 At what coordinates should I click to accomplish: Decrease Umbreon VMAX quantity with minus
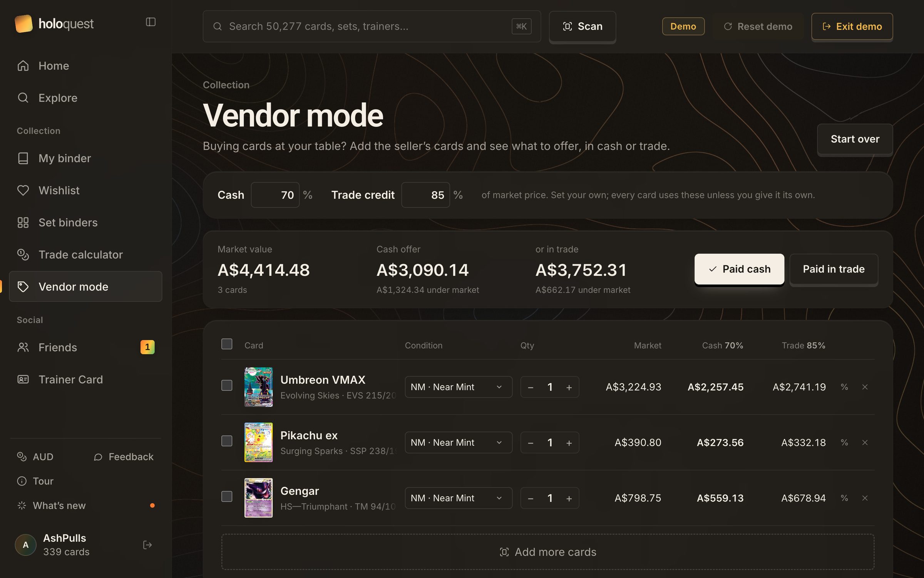tap(531, 387)
